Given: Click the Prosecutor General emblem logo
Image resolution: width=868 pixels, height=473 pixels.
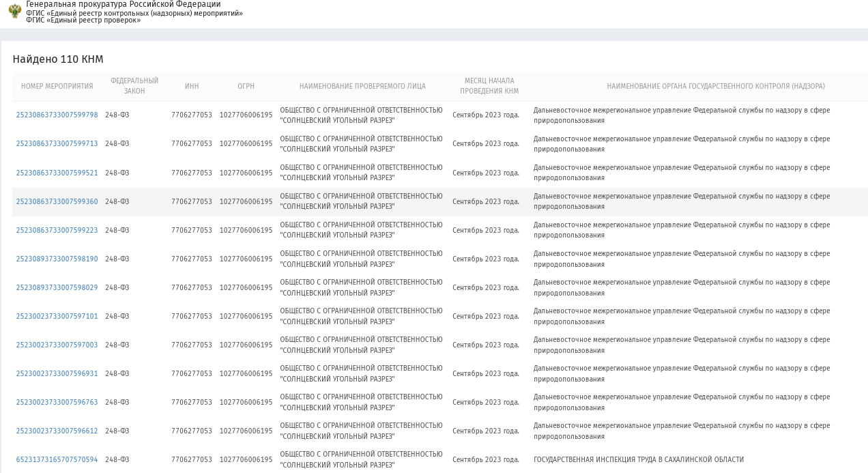Looking at the screenshot, I should [14, 11].
